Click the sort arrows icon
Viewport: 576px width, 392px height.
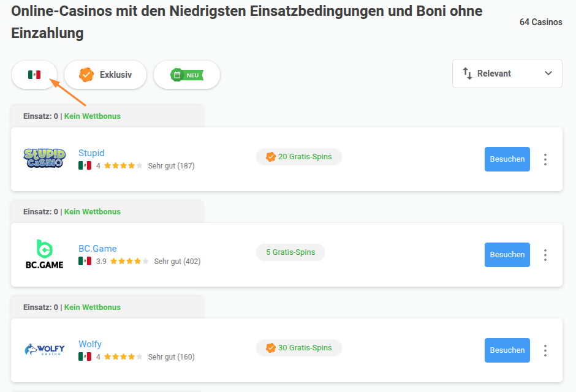pos(468,73)
